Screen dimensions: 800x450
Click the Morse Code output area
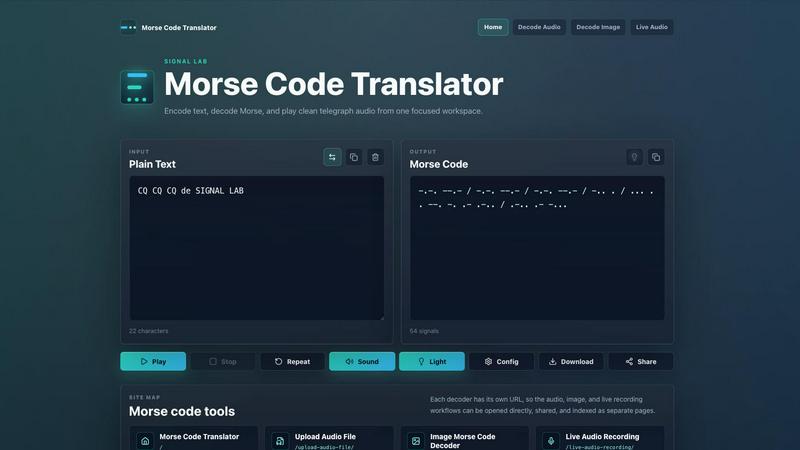click(537, 248)
